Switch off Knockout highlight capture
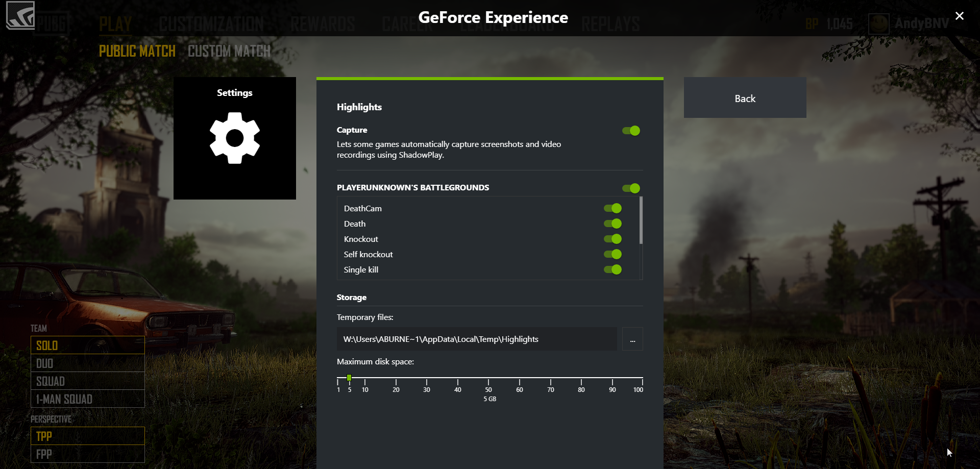The width and height of the screenshot is (980, 469). 612,239
